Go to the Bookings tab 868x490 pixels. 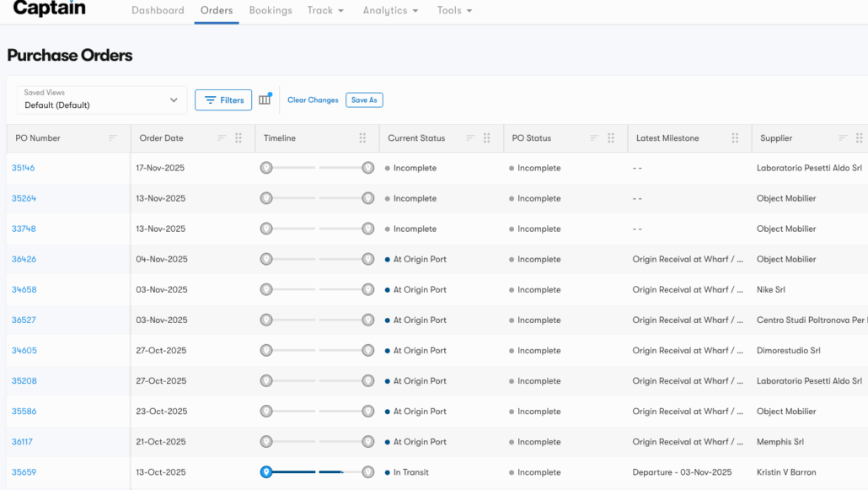271,10
